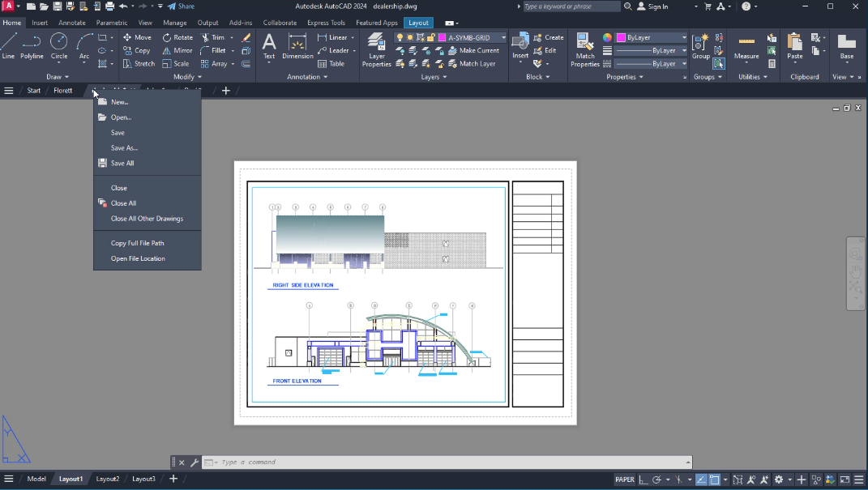Click the Leader annotation tool
This screenshot has height=490, width=868.
tap(333, 50)
